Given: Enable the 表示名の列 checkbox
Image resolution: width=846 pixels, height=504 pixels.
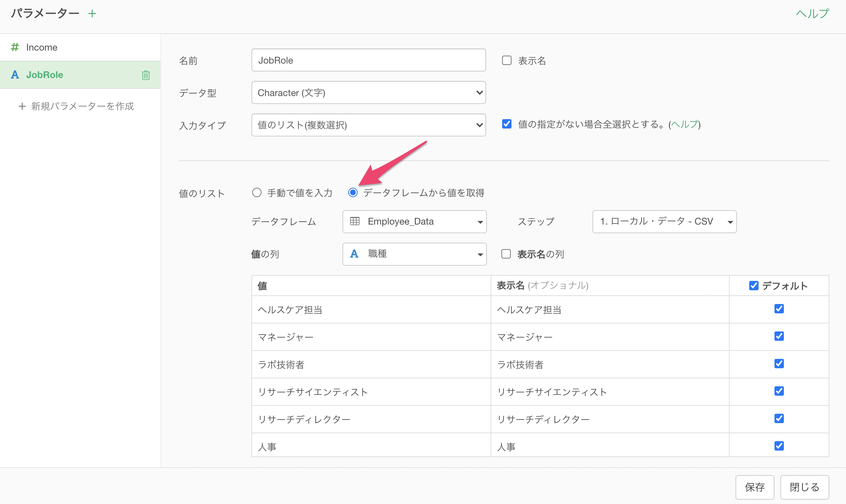Looking at the screenshot, I should coord(506,254).
